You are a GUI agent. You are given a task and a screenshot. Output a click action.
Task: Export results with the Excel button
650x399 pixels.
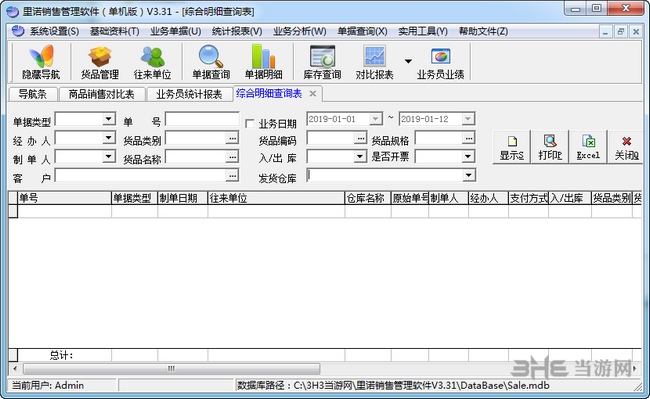[x=588, y=147]
